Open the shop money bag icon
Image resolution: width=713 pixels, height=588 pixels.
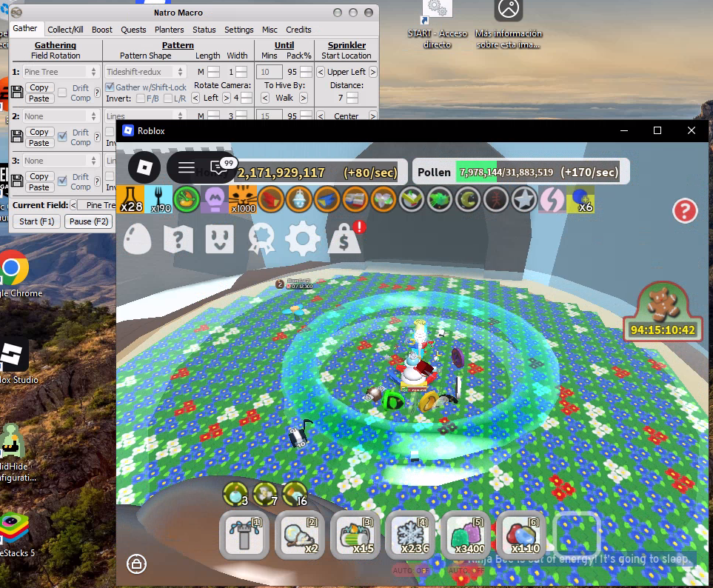tap(345, 238)
